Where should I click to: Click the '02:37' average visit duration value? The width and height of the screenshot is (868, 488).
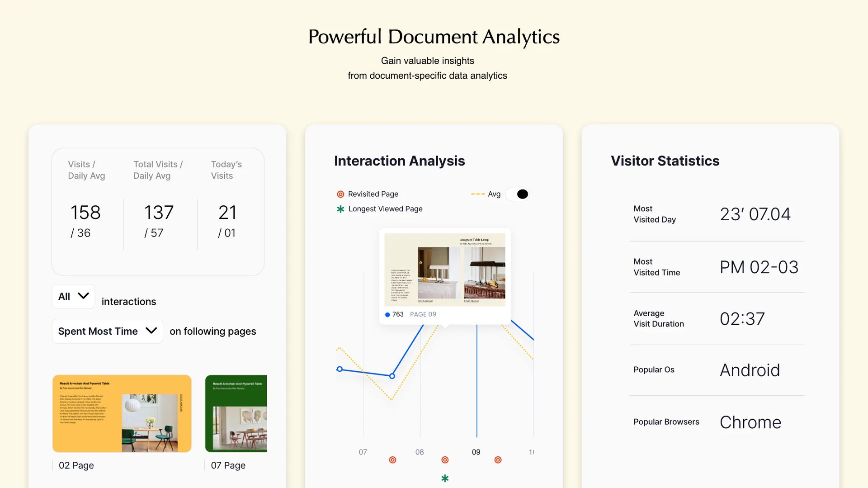point(742,319)
